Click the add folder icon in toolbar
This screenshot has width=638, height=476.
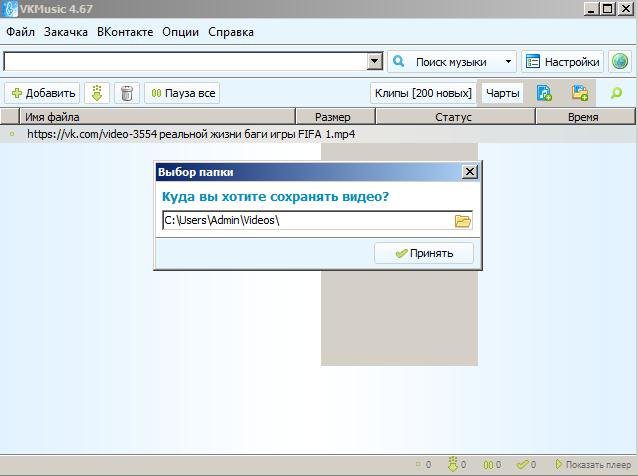click(580, 93)
